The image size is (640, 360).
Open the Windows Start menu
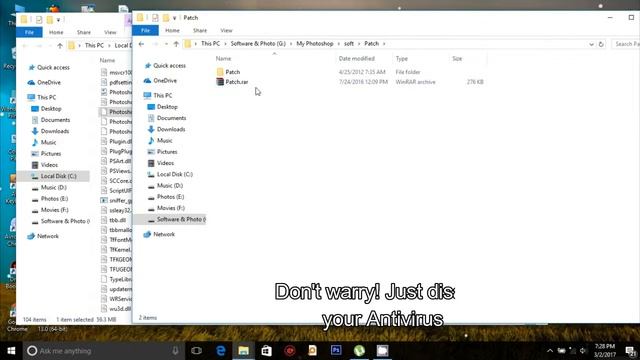pos(11,351)
